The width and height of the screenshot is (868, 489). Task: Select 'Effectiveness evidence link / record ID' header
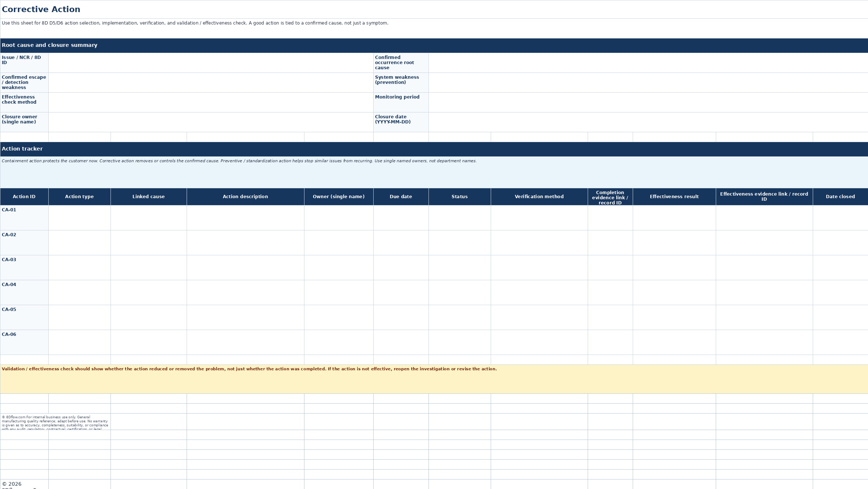[x=764, y=197]
